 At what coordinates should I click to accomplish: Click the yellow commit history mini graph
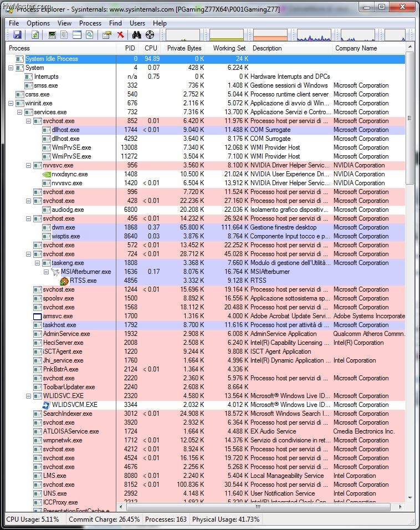click(227, 35)
